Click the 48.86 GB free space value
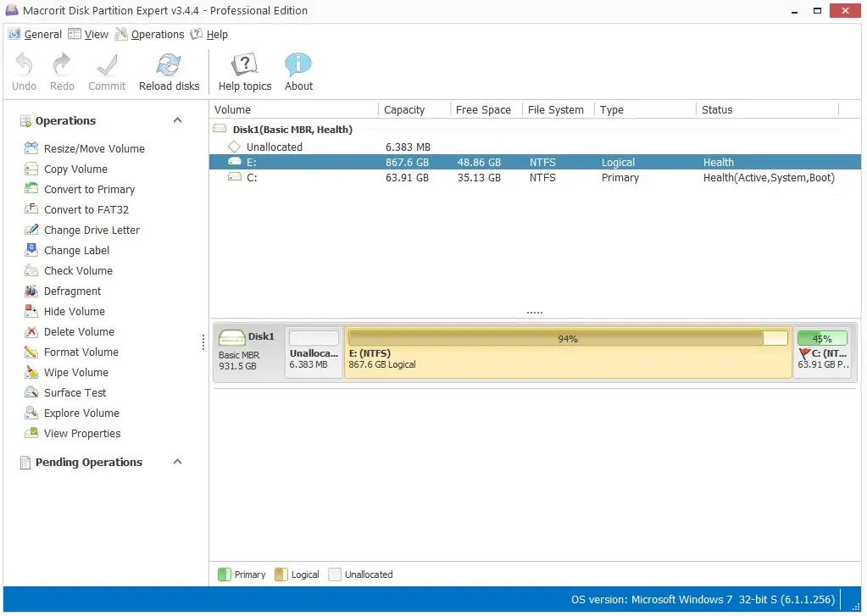Screen dimensions: 867x616 coord(479,162)
